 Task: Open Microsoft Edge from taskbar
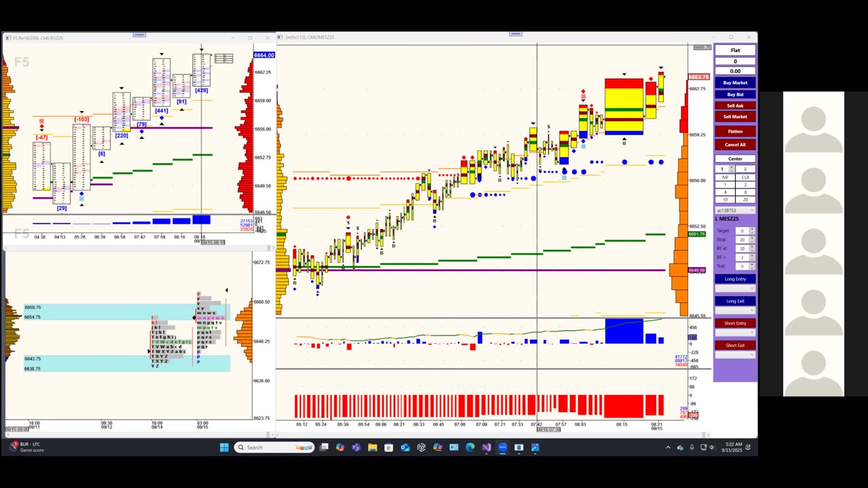click(470, 447)
